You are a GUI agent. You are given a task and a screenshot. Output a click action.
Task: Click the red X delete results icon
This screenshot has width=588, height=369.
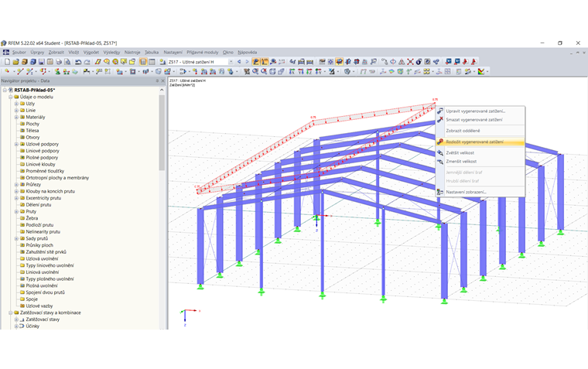[x=410, y=62]
